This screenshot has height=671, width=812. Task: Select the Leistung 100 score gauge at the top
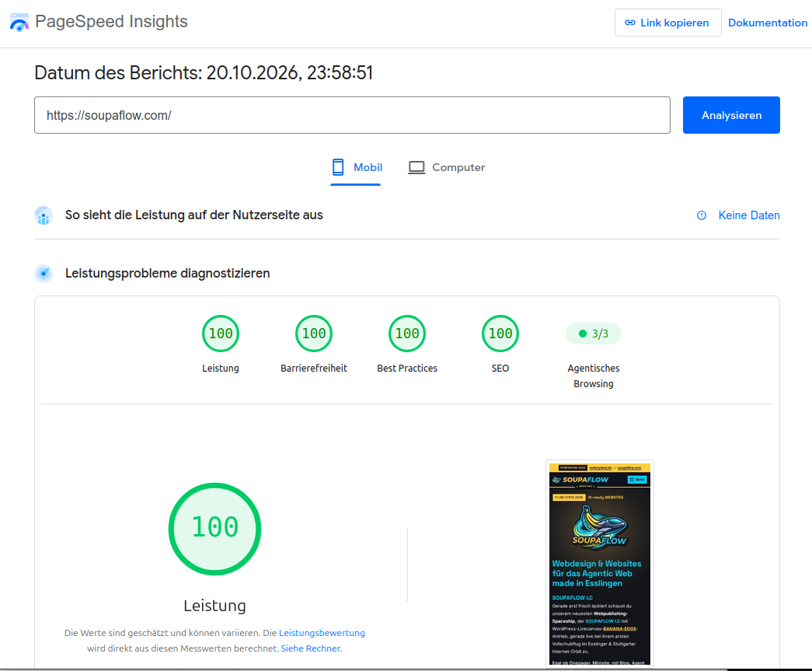221,334
